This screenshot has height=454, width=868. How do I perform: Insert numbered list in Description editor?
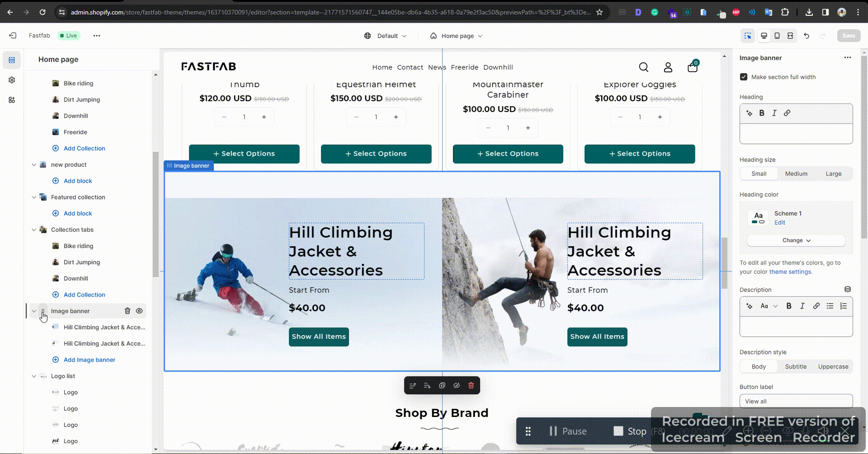[x=844, y=306]
